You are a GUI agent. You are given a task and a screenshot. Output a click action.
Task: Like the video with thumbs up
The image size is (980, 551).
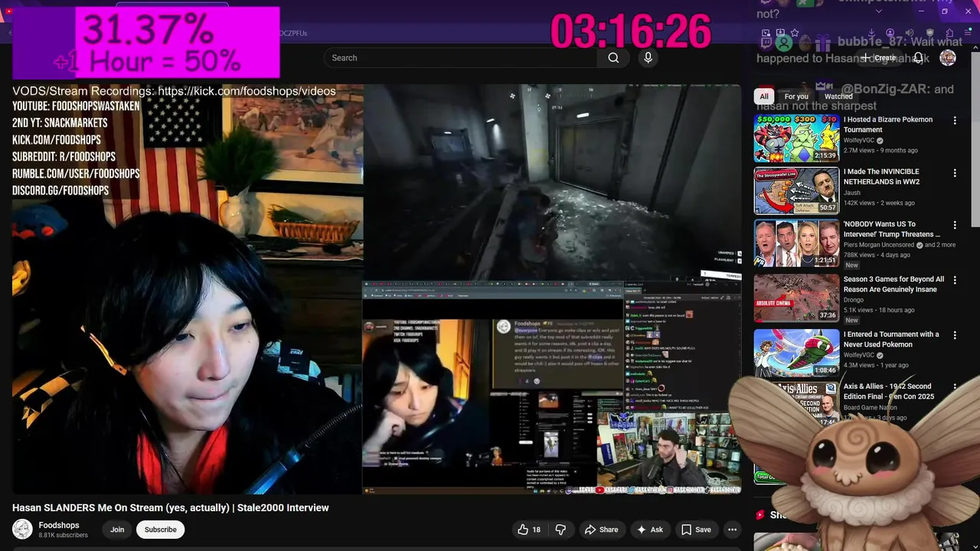(529, 530)
